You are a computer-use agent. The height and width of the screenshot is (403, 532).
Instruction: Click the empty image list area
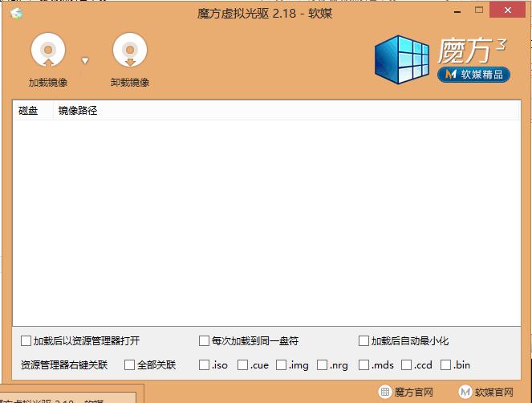[x=266, y=222]
